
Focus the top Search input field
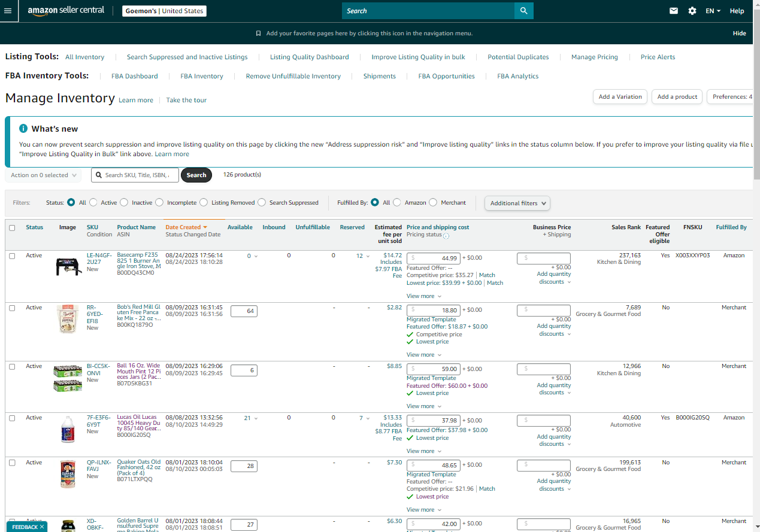pyautogui.click(x=428, y=11)
